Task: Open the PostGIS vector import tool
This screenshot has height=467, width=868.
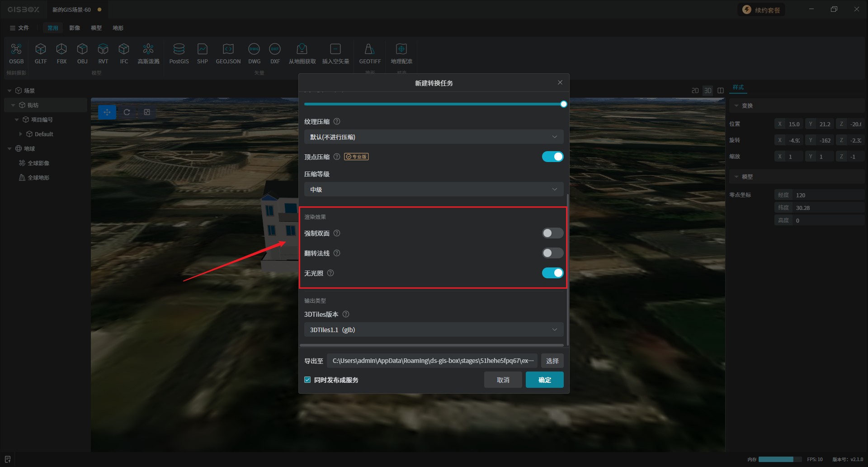Action: pos(179,49)
